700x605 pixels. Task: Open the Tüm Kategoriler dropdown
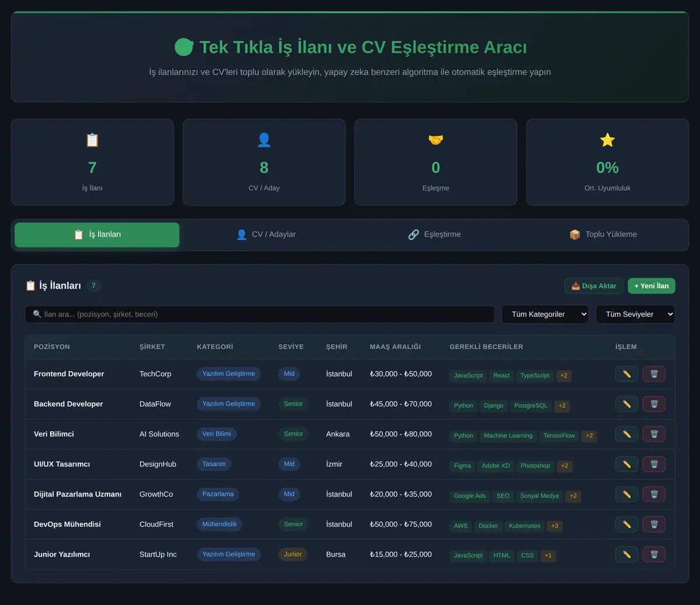click(x=545, y=314)
